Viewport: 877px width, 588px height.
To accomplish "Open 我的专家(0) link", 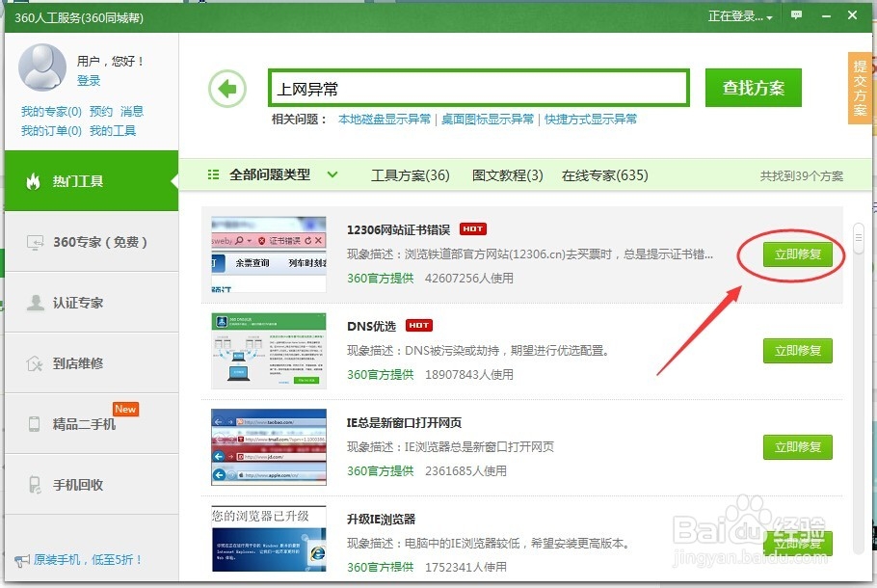I will pyautogui.click(x=51, y=111).
